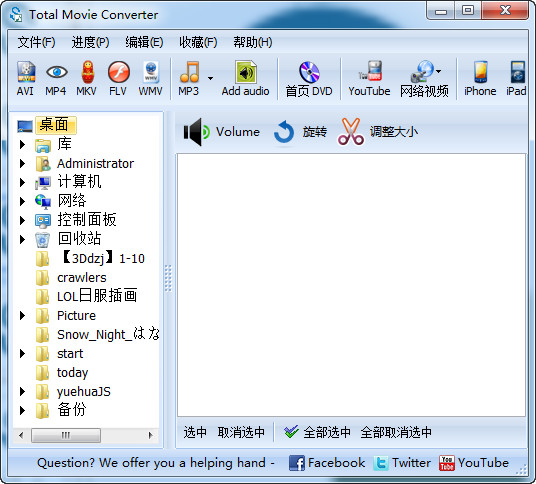
Task: Choose the iPad device icon
Action: 518,72
